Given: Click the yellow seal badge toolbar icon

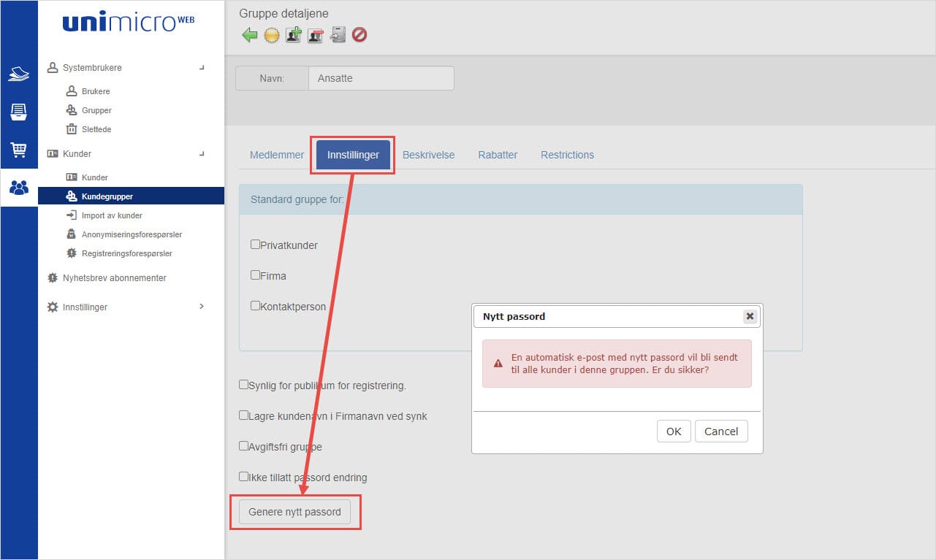Looking at the screenshot, I should tap(272, 35).
